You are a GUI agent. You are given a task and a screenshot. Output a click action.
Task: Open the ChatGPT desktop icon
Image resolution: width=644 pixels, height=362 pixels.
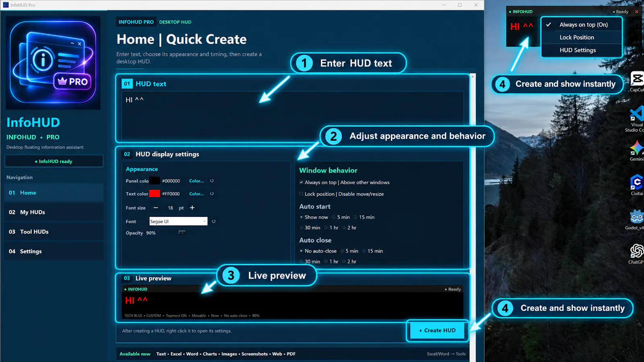click(637, 254)
